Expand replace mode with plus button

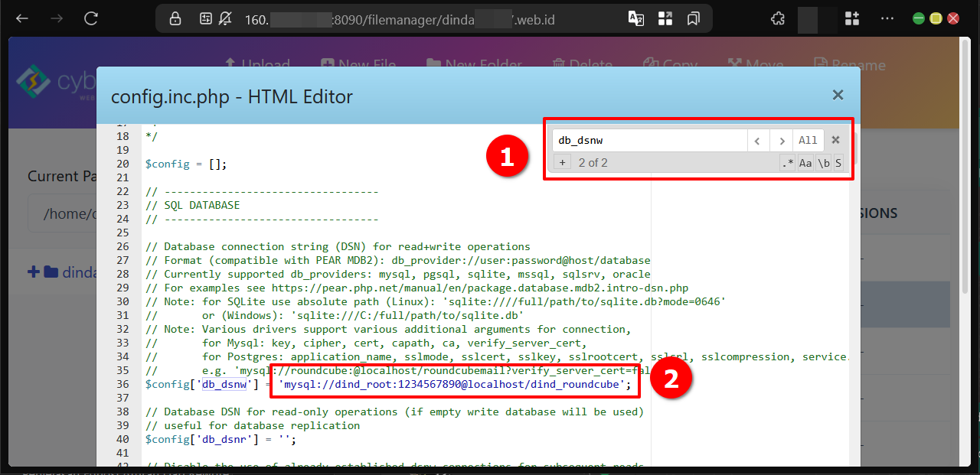(x=562, y=163)
